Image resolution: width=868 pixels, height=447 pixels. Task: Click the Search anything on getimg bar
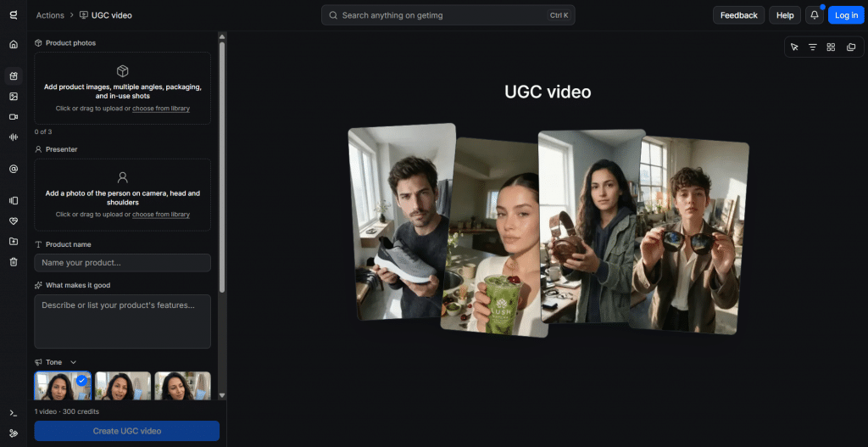tap(448, 15)
